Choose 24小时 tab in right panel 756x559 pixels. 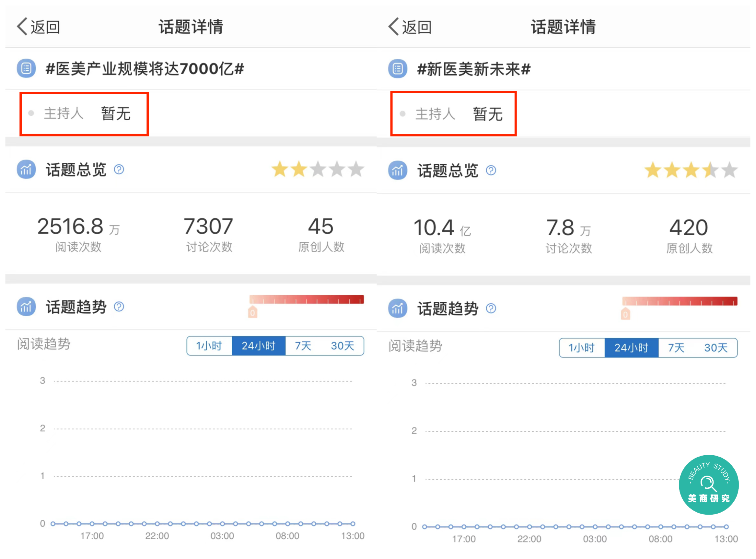pyautogui.click(x=631, y=347)
